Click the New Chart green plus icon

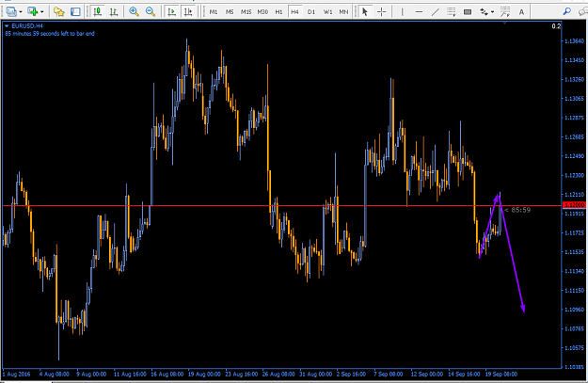[x=33, y=12]
